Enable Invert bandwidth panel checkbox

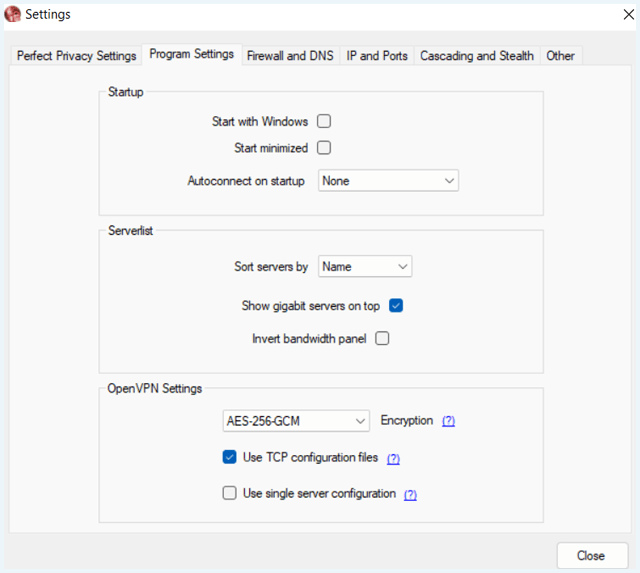[382, 338]
